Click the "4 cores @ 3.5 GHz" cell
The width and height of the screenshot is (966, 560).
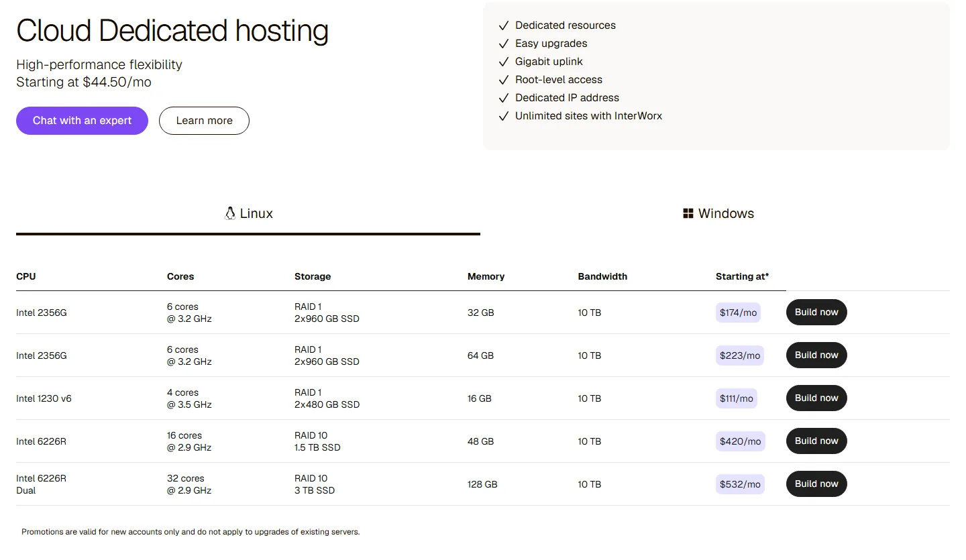[x=189, y=398]
